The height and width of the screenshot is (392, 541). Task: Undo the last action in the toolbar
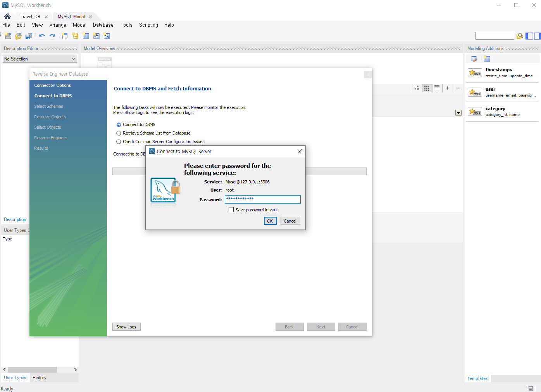click(x=42, y=36)
